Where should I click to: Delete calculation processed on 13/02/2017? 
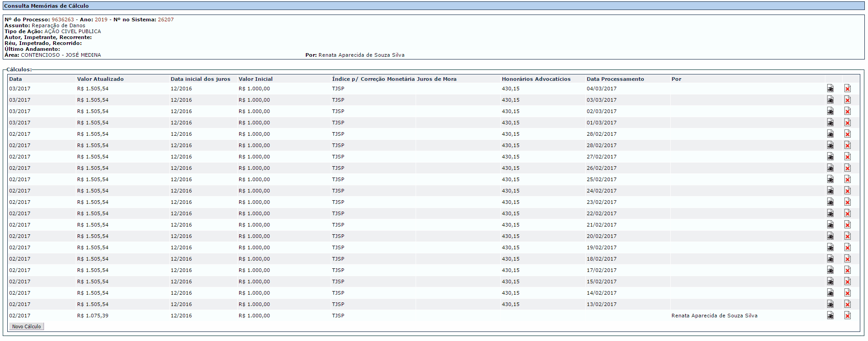pos(847,304)
